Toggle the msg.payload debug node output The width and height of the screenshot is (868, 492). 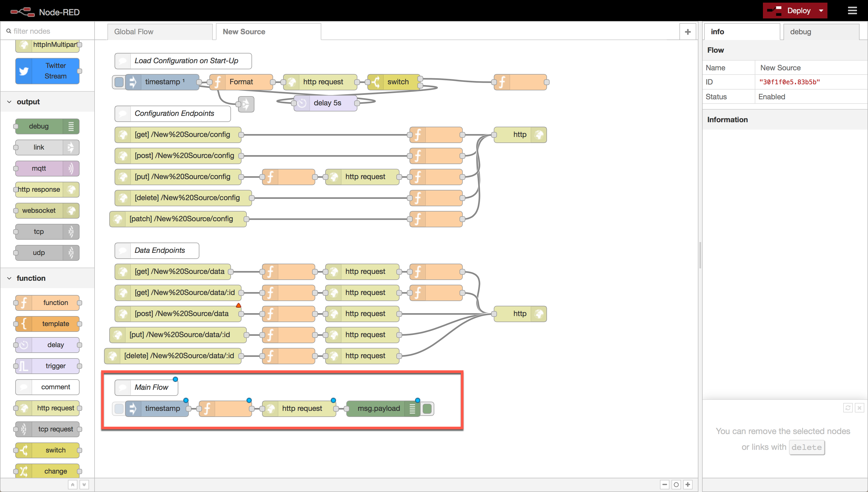click(x=427, y=409)
